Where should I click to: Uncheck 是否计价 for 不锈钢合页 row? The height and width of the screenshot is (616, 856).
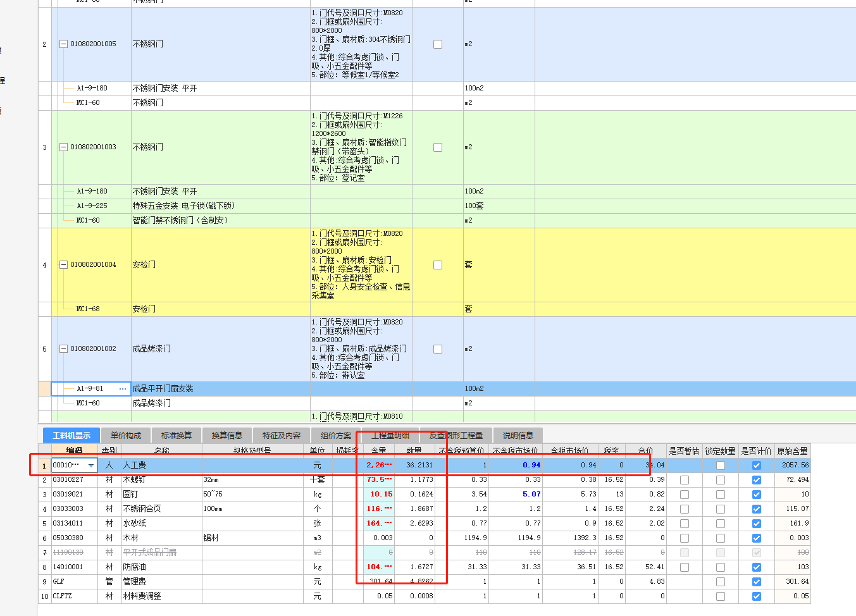(x=757, y=509)
